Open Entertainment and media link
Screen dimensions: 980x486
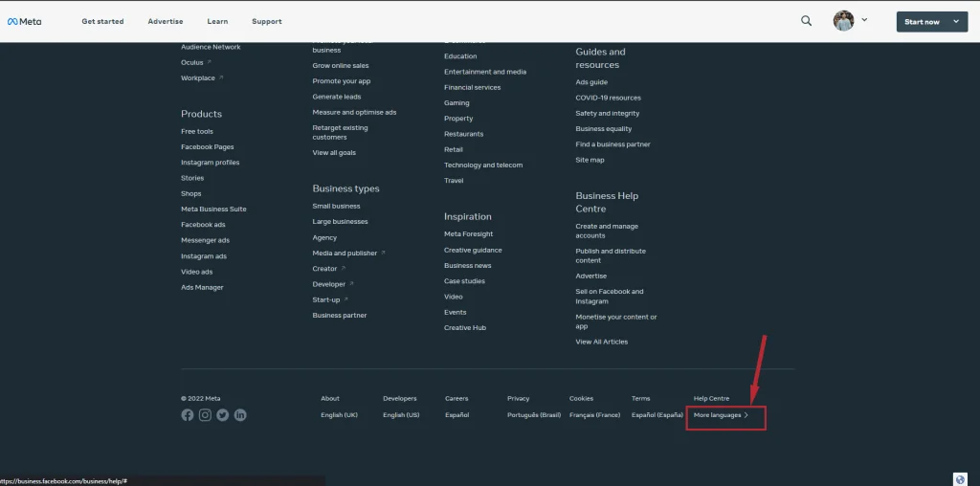point(485,72)
